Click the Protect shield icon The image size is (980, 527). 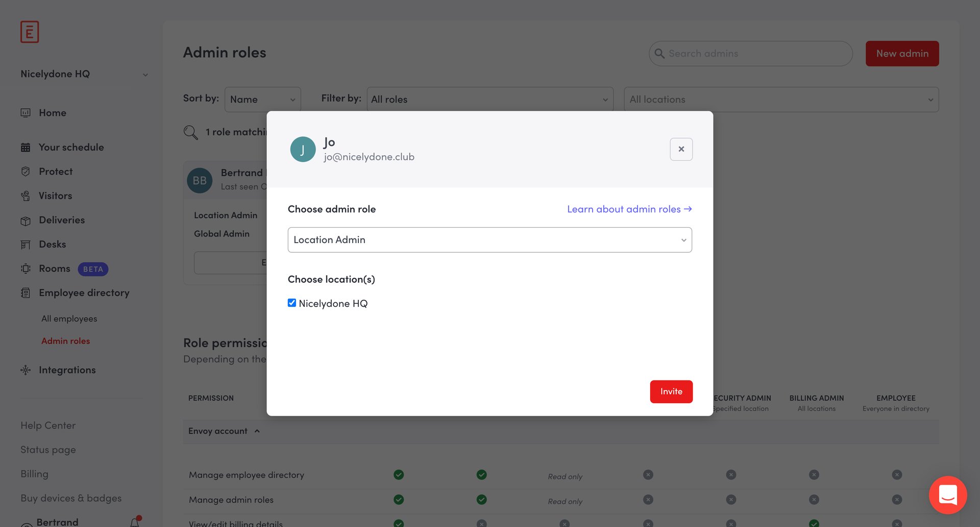(26, 171)
